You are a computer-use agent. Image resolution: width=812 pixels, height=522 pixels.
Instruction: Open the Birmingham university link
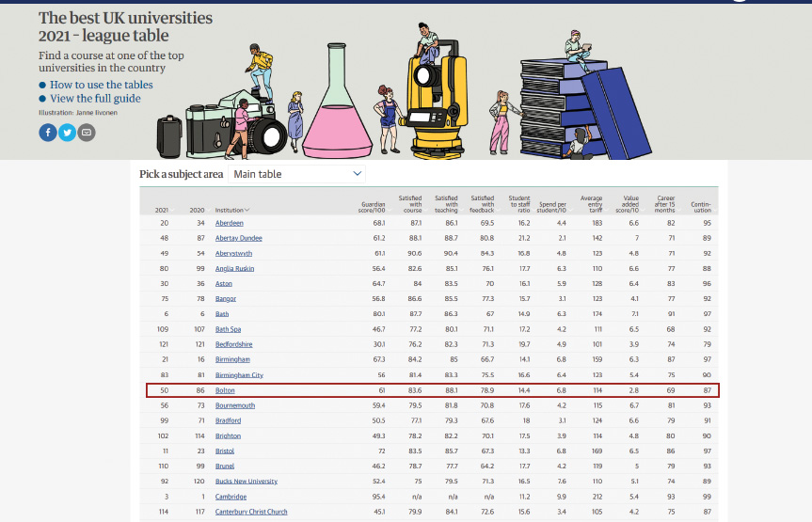(x=232, y=359)
